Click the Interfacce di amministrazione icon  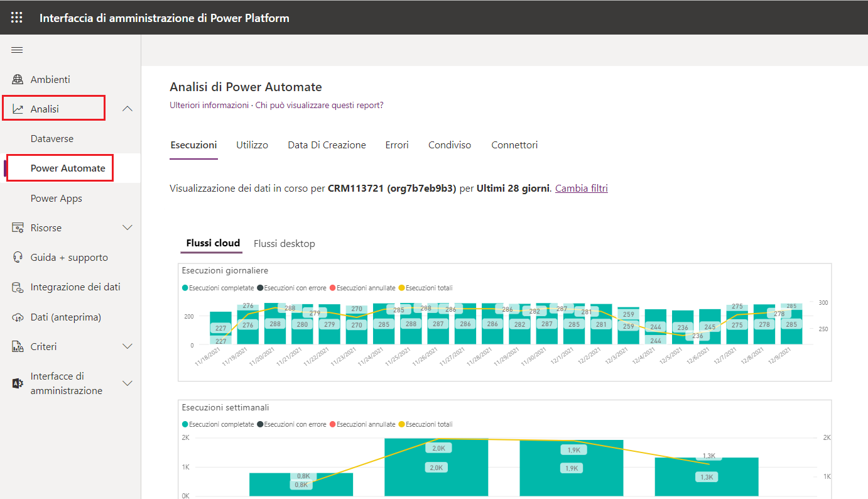pyautogui.click(x=18, y=383)
